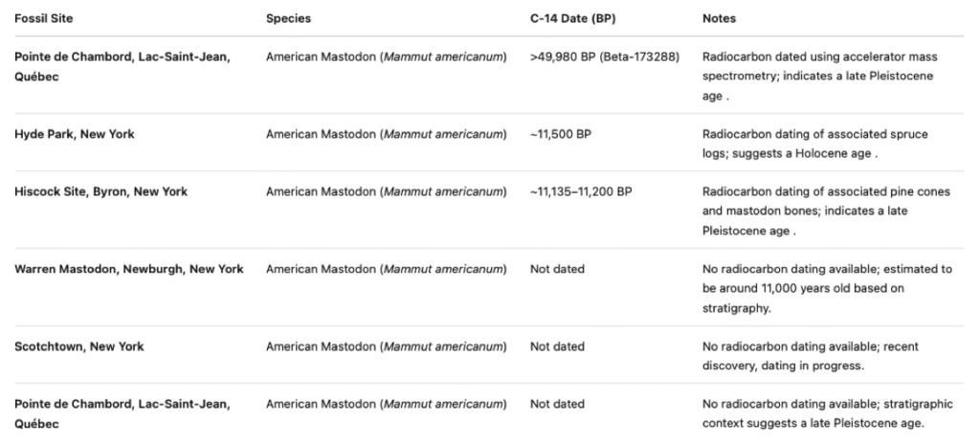Click Not dated in Warren Mastodon row
Screen dimensions: 980x444
pos(557,269)
